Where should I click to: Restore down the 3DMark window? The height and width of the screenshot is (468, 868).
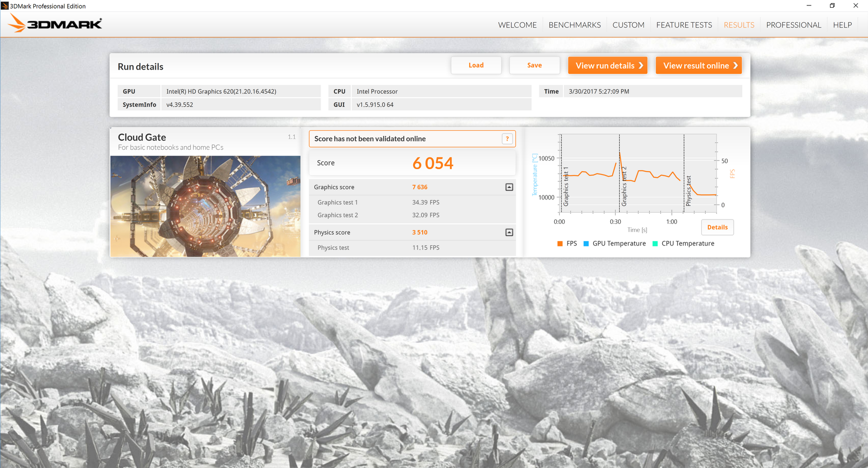(832, 6)
